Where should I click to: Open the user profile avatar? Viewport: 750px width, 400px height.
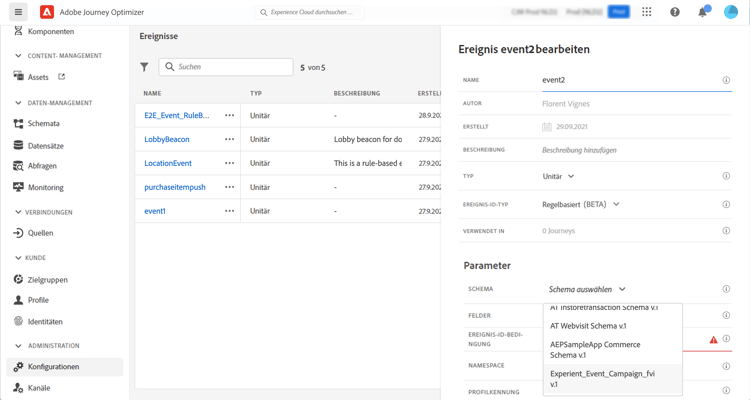pos(730,12)
